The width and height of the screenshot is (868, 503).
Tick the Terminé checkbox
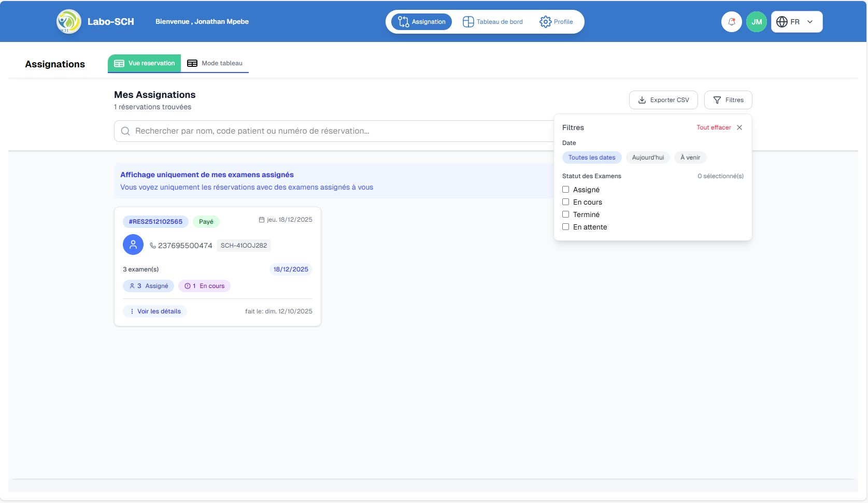tap(566, 214)
